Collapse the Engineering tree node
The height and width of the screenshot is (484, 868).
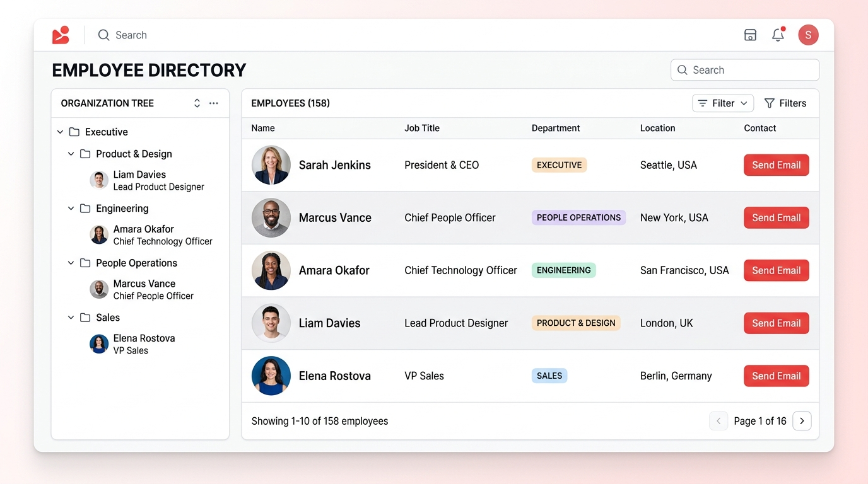click(x=71, y=209)
